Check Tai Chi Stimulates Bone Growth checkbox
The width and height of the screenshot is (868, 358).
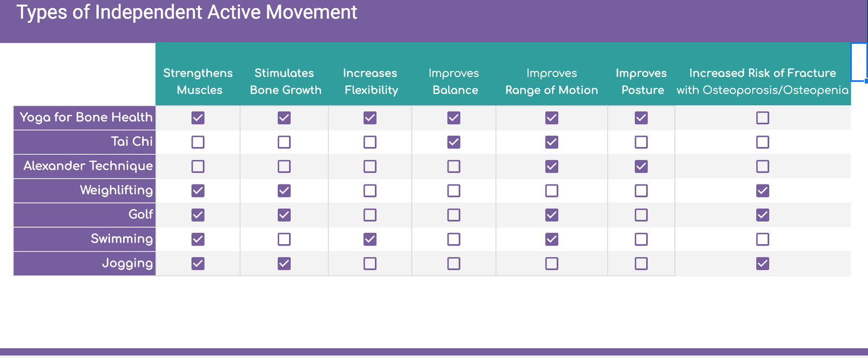tap(284, 142)
